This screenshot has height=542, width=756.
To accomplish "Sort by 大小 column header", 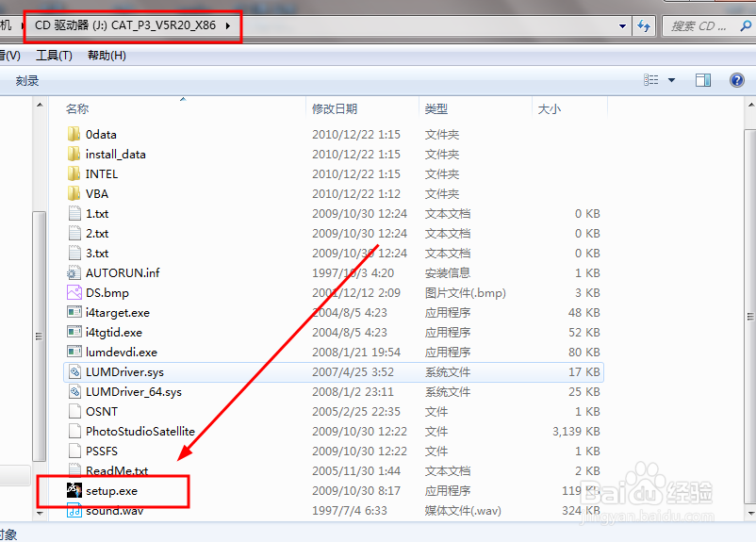I will pyautogui.click(x=550, y=109).
